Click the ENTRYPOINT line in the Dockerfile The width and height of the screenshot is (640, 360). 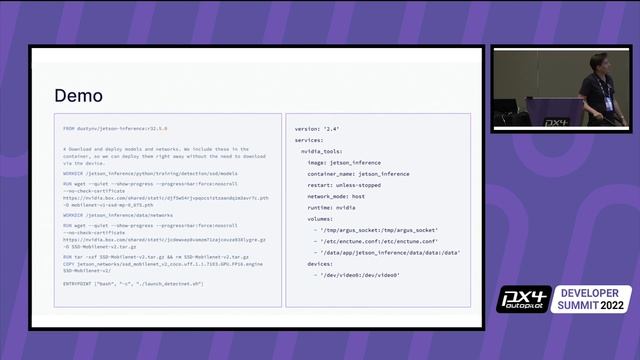coord(133,284)
